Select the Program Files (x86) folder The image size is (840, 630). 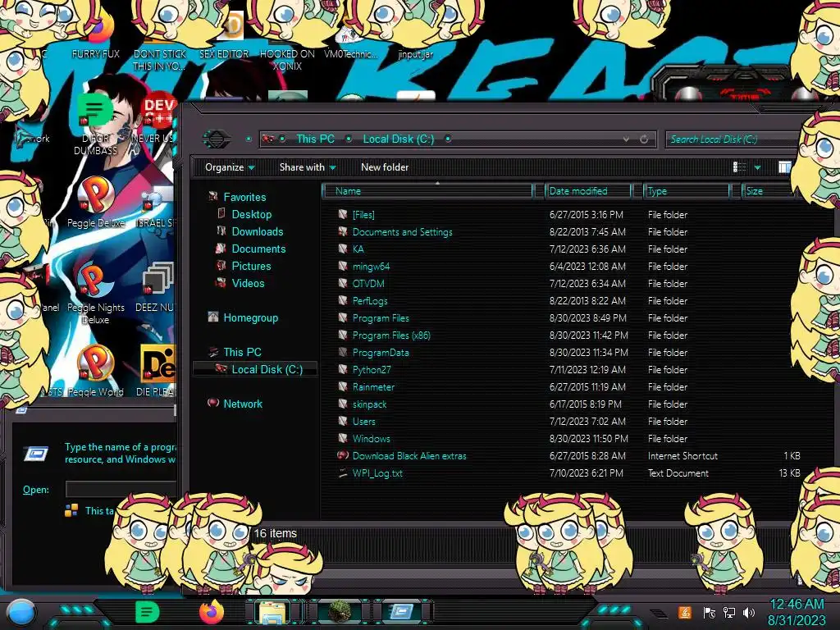[x=391, y=336]
